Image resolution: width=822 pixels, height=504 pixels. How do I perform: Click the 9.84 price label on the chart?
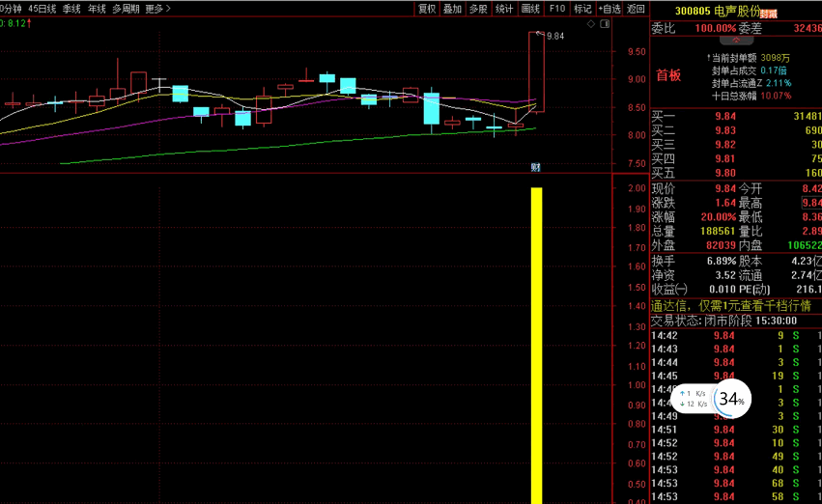(555, 36)
